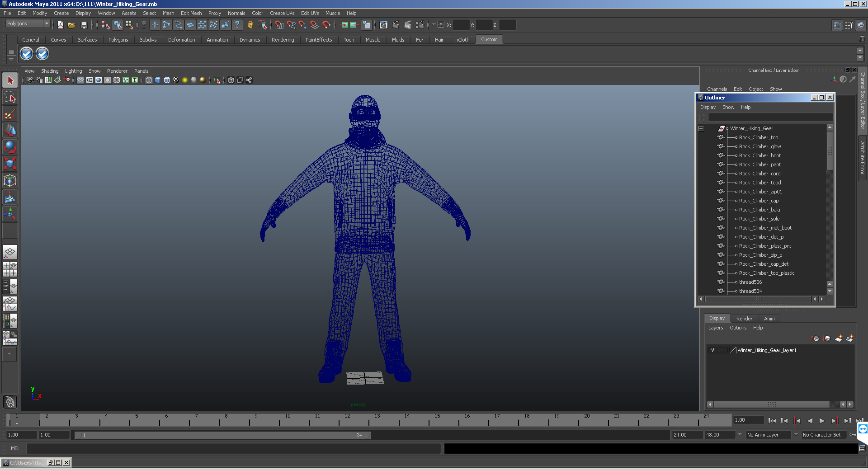Image resolution: width=868 pixels, height=470 pixels.
Task: Click Render current frame clapper icon
Action: pyautogui.click(x=396, y=25)
